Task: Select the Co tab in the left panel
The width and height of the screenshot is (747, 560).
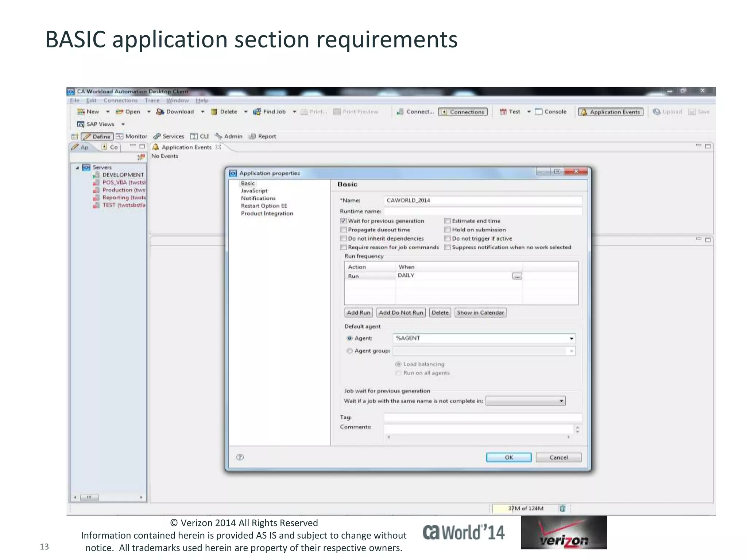Action: click(x=109, y=147)
